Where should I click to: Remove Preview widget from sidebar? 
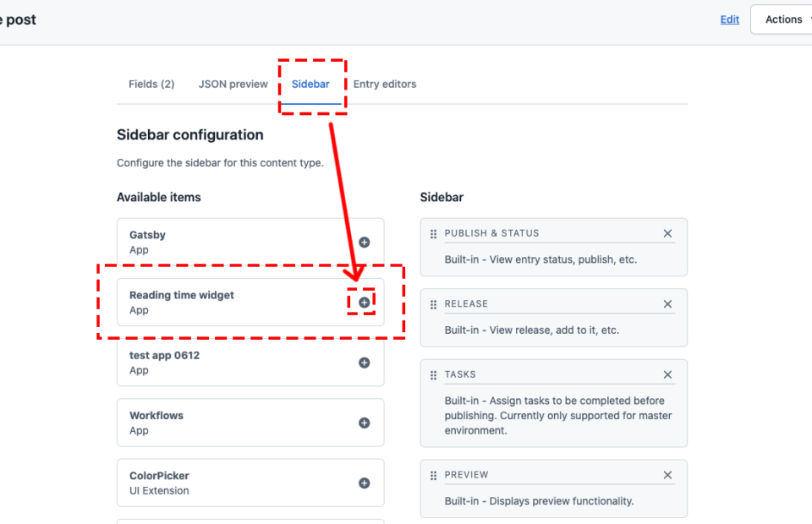click(667, 475)
